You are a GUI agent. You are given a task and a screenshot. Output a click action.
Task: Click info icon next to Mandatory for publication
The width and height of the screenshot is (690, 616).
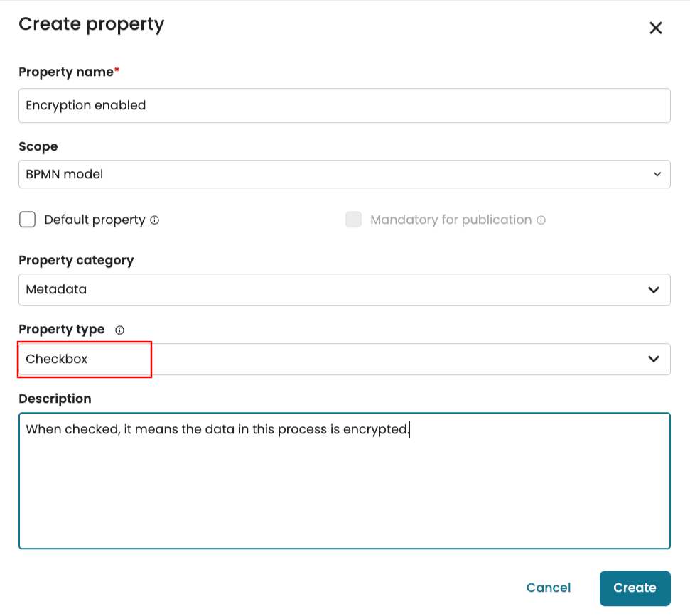541,220
